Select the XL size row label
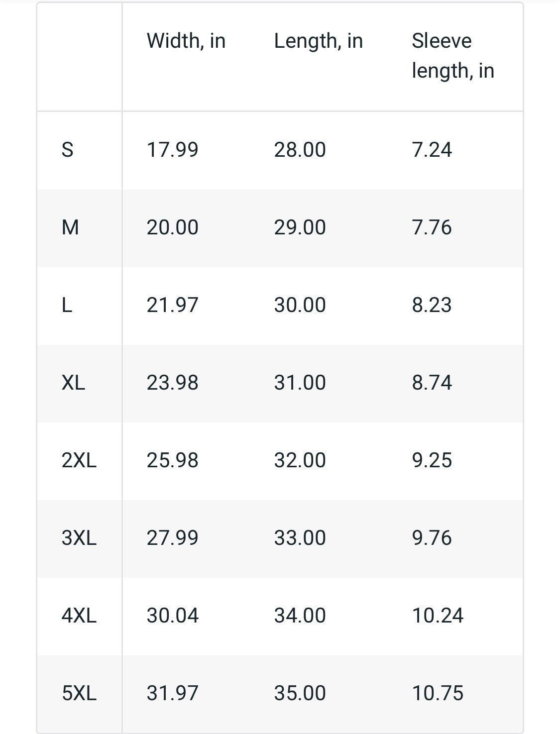 click(73, 383)
